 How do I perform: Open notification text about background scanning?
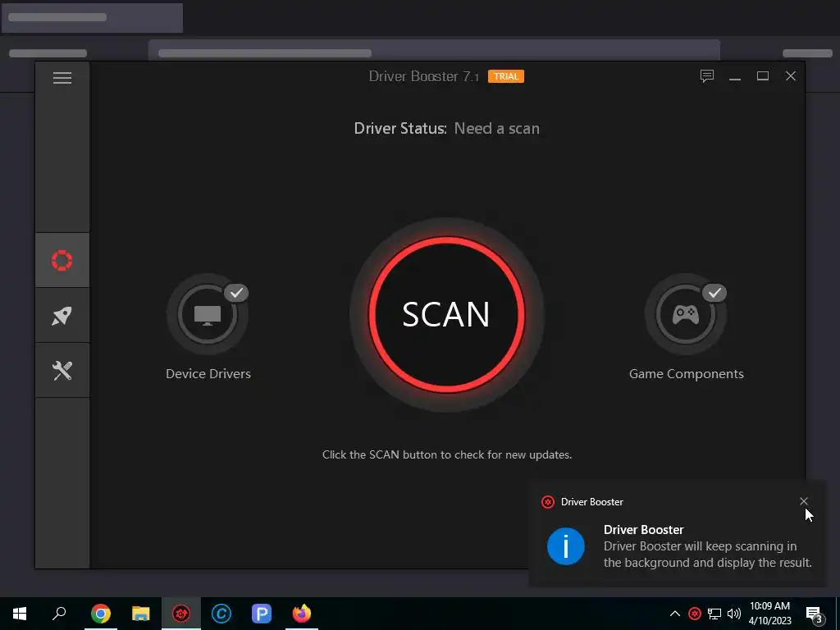[x=708, y=555]
